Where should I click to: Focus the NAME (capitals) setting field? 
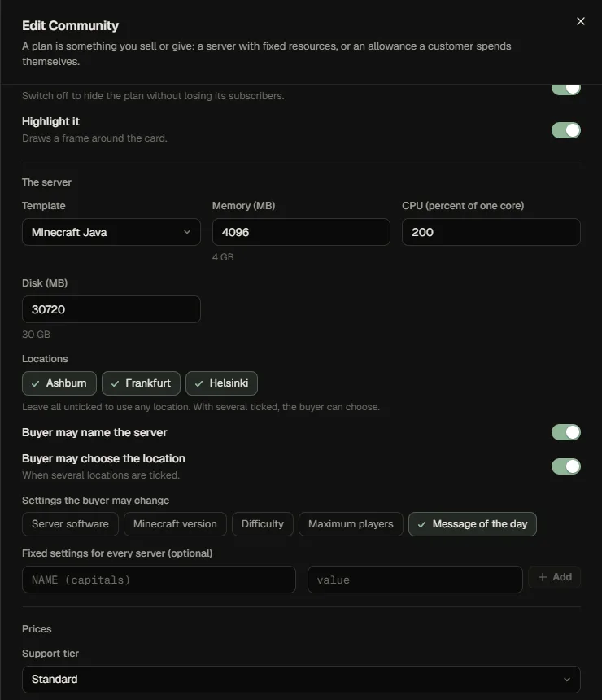159,580
